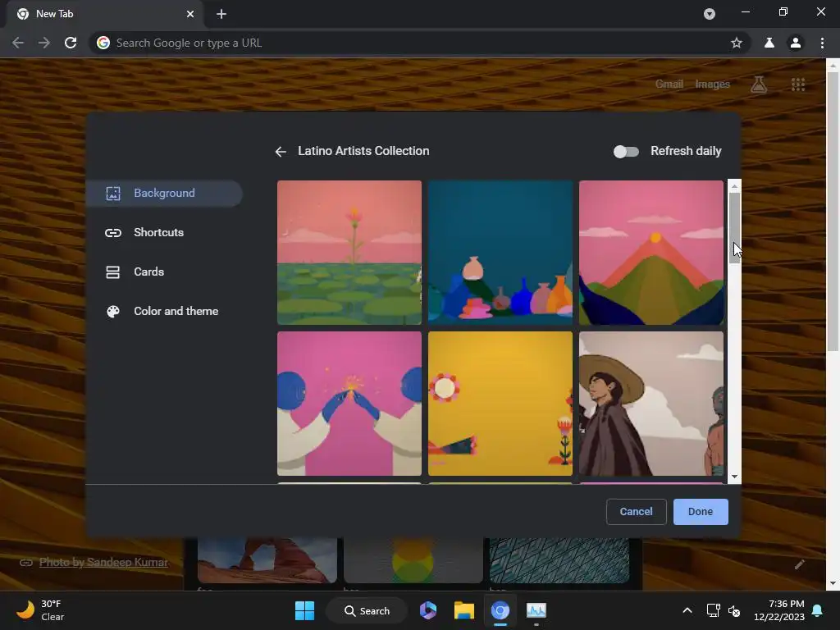Click the browser forward arrow
This screenshot has width=840, height=630.
coord(44,43)
